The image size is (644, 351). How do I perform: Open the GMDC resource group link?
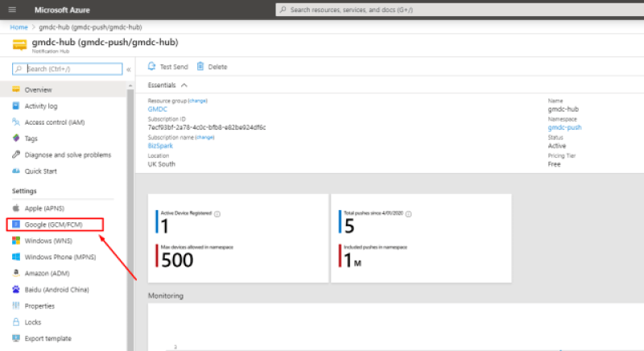click(157, 109)
